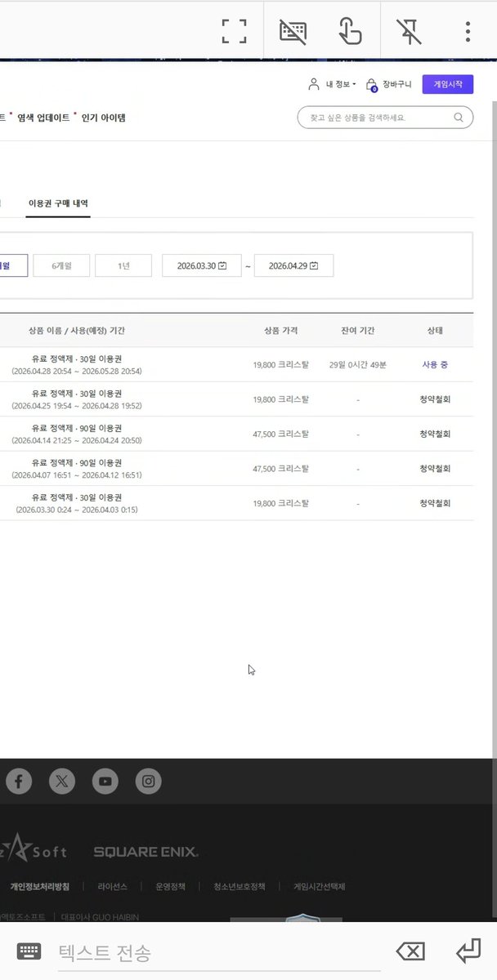This screenshot has height=980, width=497.
Task: Select the 6개월 period filter
Action: pyautogui.click(x=61, y=265)
